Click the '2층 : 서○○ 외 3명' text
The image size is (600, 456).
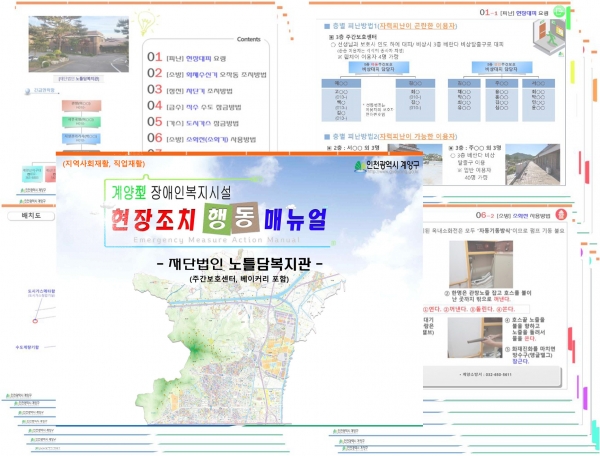tap(353, 148)
